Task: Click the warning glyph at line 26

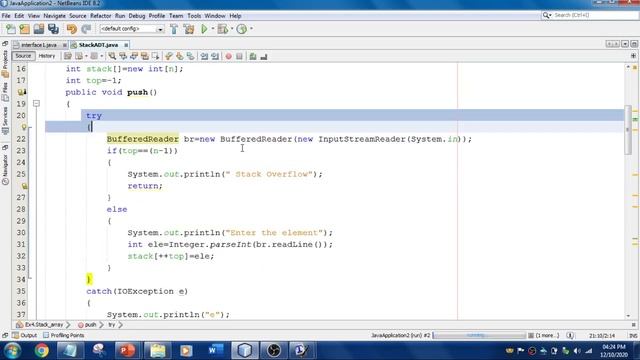Action: (x=24, y=186)
